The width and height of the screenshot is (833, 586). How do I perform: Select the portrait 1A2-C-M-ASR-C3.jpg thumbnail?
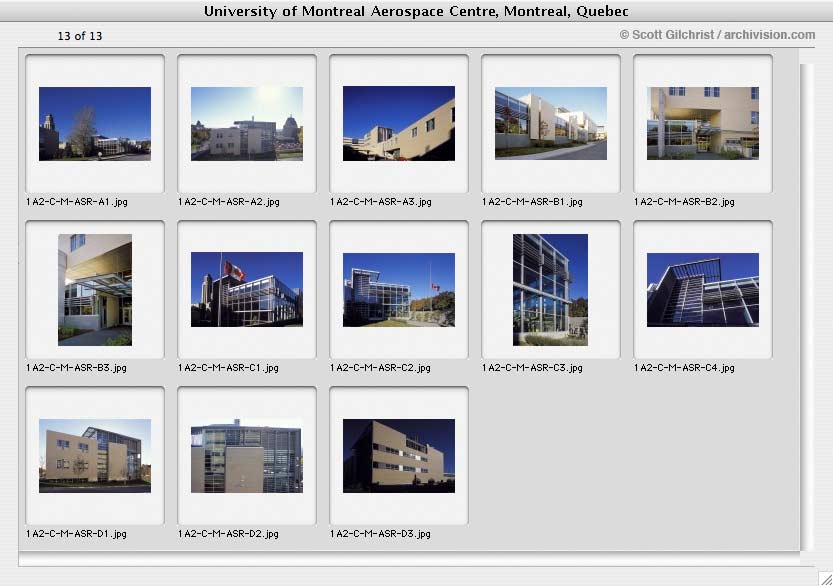click(550, 290)
